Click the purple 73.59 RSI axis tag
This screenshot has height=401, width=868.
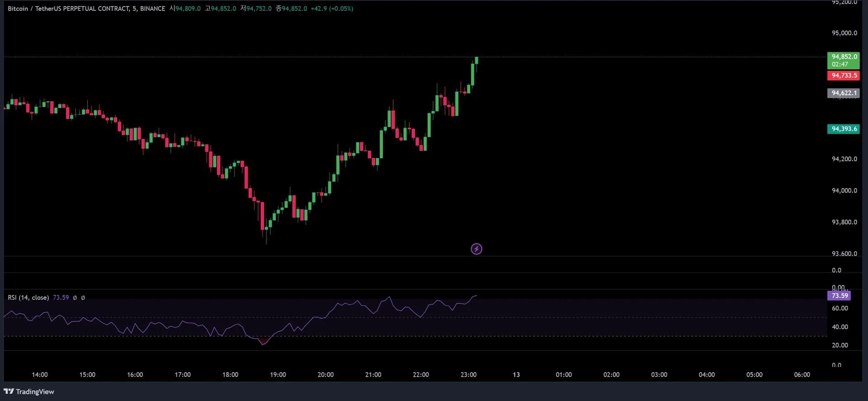coord(839,296)
